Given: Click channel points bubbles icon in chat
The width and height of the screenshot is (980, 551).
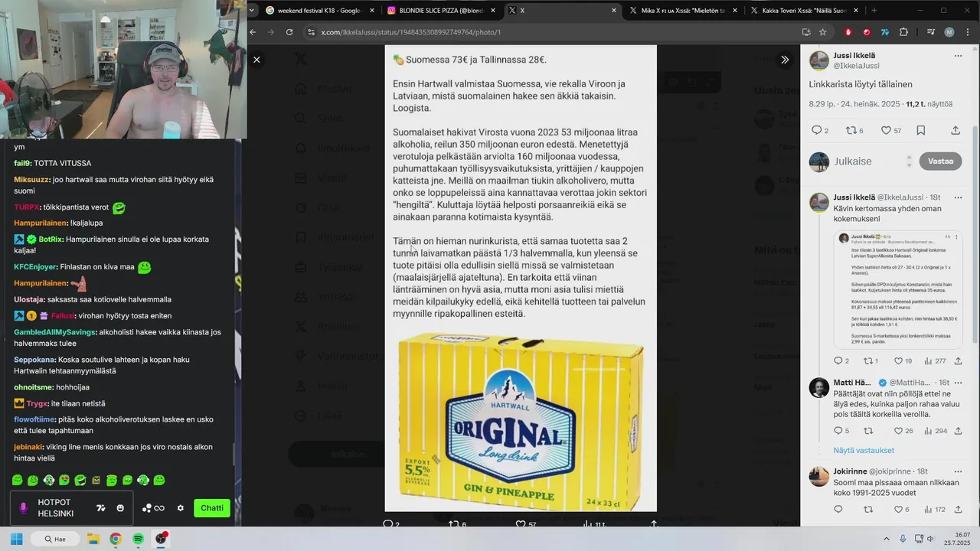Looking at the screenshot, I should click(x=153, y=507).
